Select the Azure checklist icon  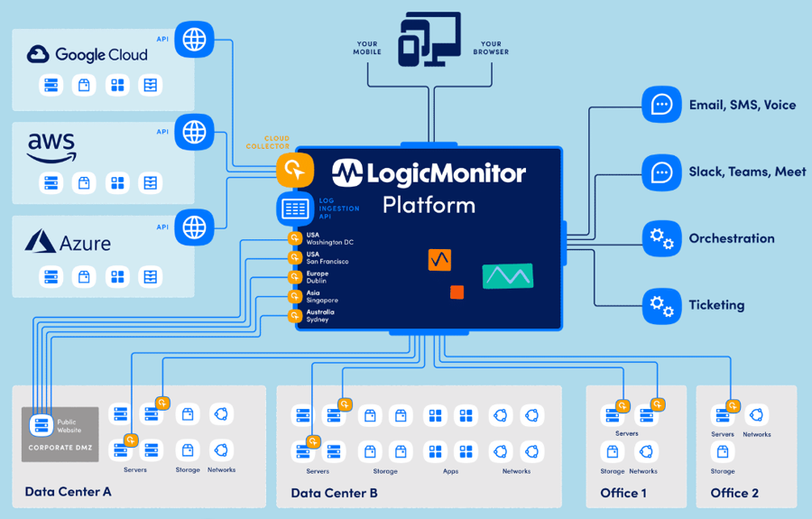[151, 277]
